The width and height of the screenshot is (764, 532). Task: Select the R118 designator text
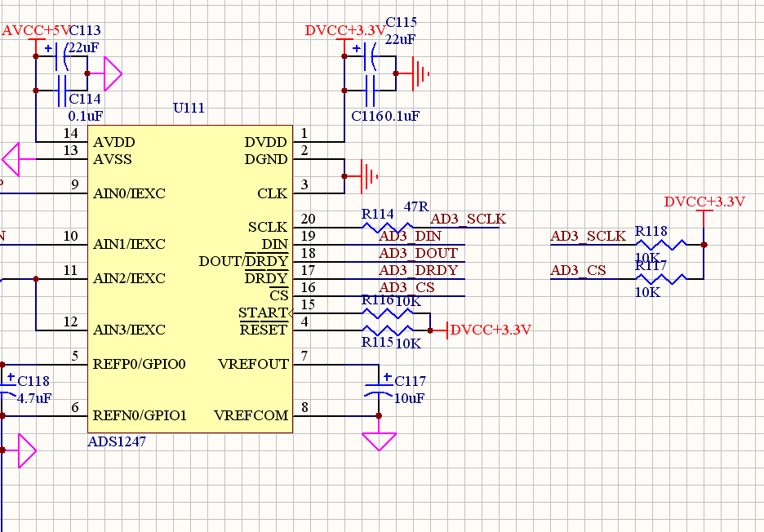pos(651,231)
